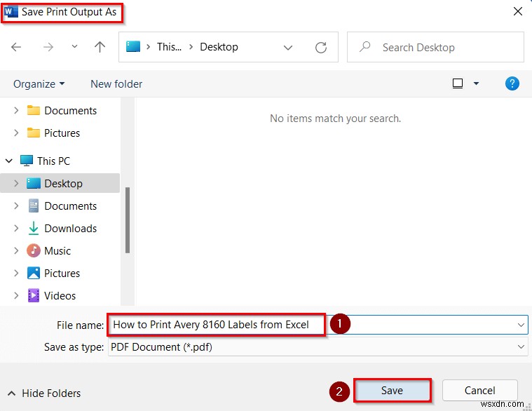Image resolution: width=532 pixels, height=411 pixels.
Task: Select the yellow Pictures folder
Action: 62,133
